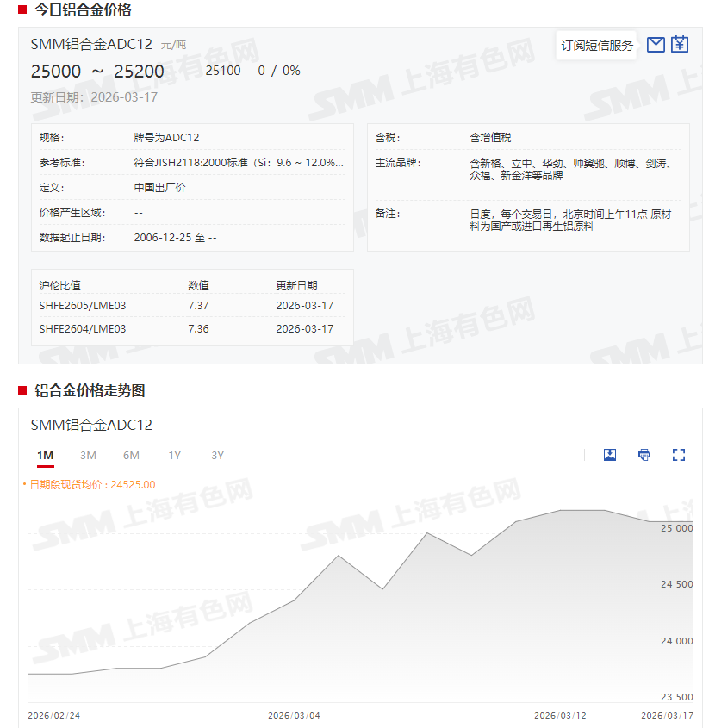Click the 日期段现货均价 24525.00 legend
The height and width of the screenshot is (728, 709).
point(89,485)
